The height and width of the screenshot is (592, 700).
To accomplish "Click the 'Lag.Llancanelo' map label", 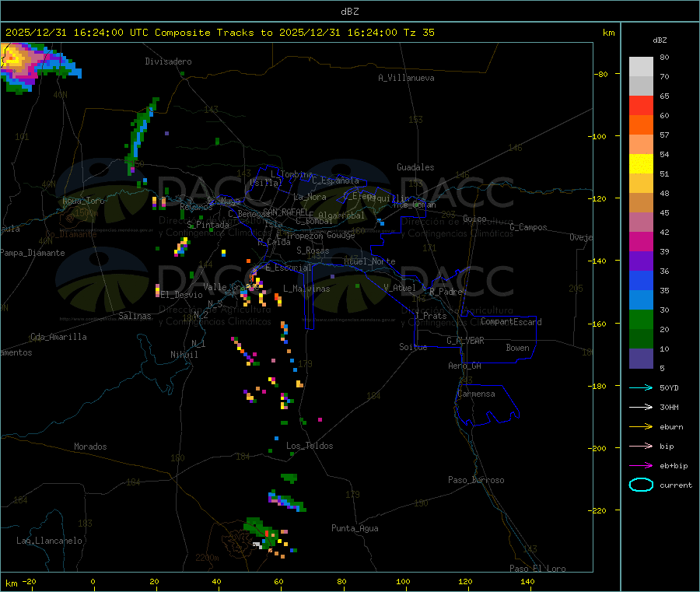I will [x=50, y=541].
